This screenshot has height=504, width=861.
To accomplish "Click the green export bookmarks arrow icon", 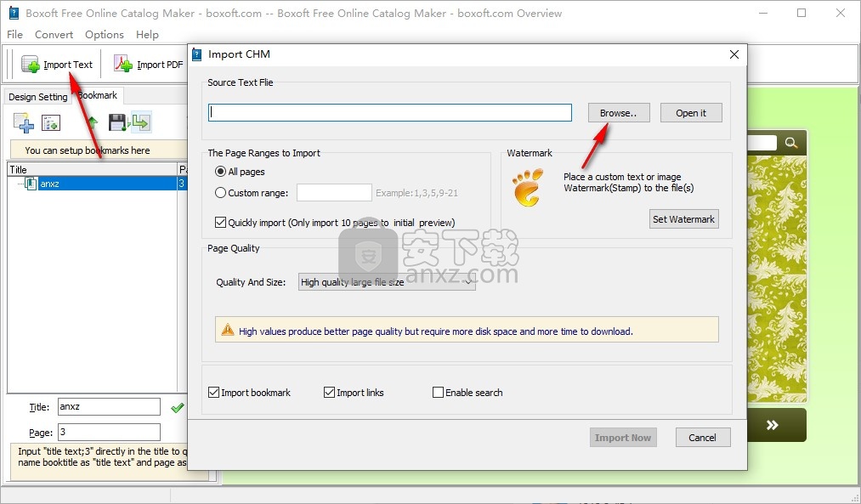I will point(141,122).
